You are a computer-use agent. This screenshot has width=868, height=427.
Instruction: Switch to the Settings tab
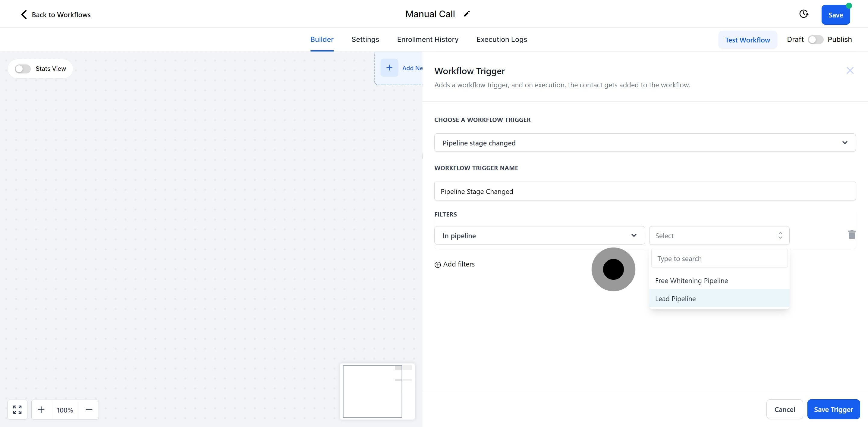[365, 39]
